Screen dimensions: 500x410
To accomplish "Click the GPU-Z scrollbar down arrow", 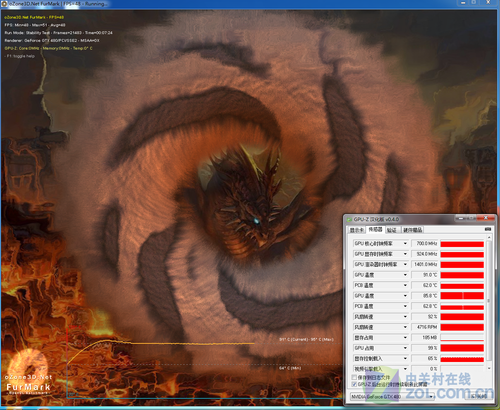I will (x=489, y=368).
